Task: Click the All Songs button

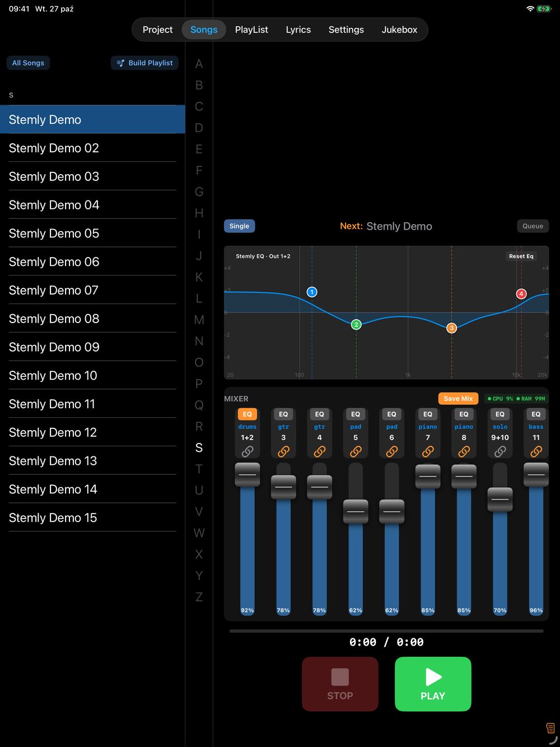Action: tap(28, 63)
